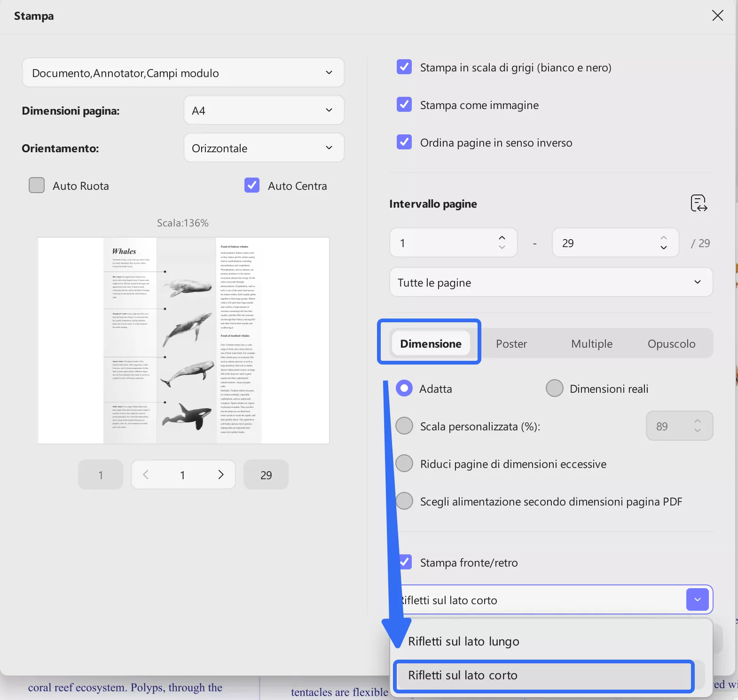The image size is (738, 700).
Task: Increase the custom scale percentage
Action: coord(698,421)
